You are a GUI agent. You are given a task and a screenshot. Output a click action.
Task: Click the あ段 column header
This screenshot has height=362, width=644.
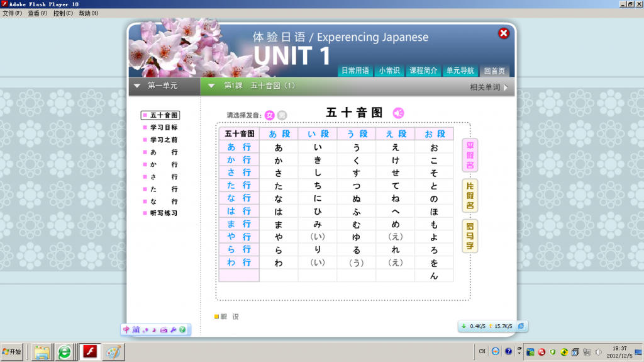(x=279, y=133)
